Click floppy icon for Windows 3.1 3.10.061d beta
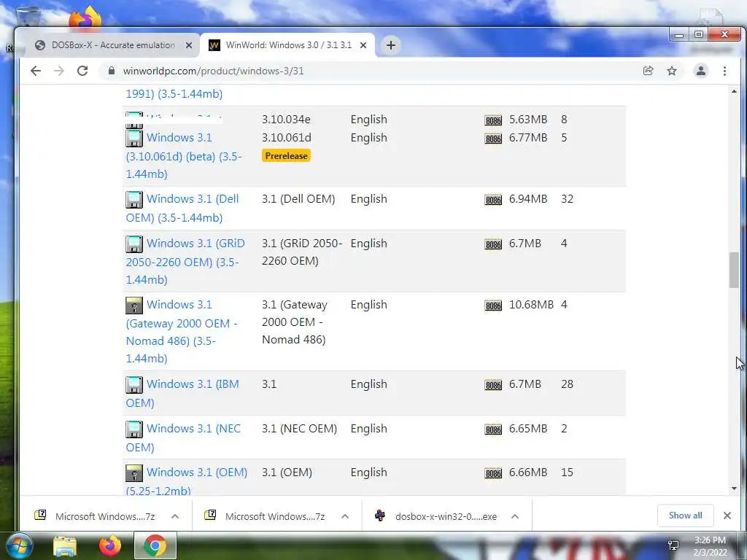 134,138
